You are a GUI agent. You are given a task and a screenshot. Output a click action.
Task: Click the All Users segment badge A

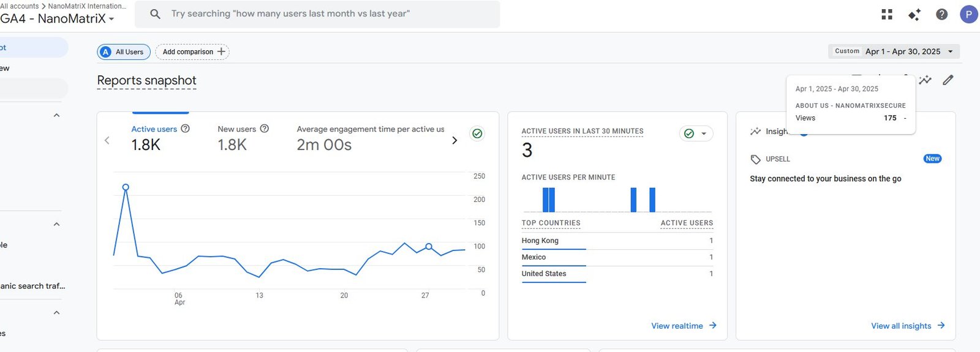(x=106, y=52)
